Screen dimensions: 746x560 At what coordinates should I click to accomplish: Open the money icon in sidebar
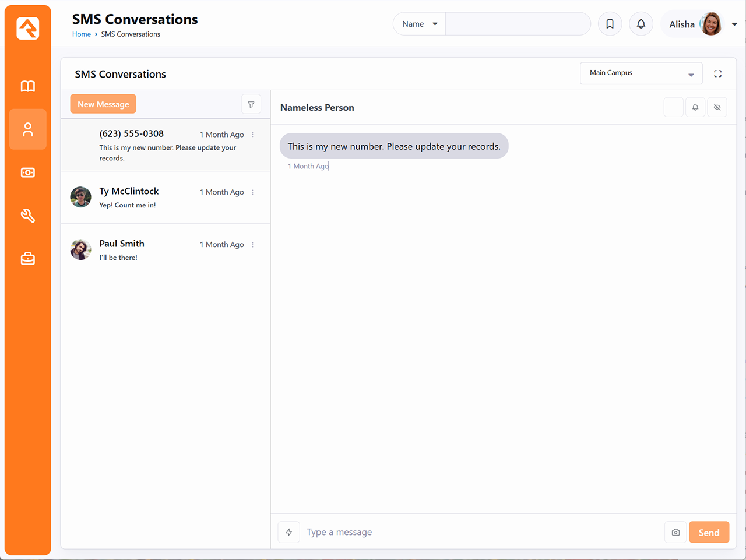coord(27,172)
